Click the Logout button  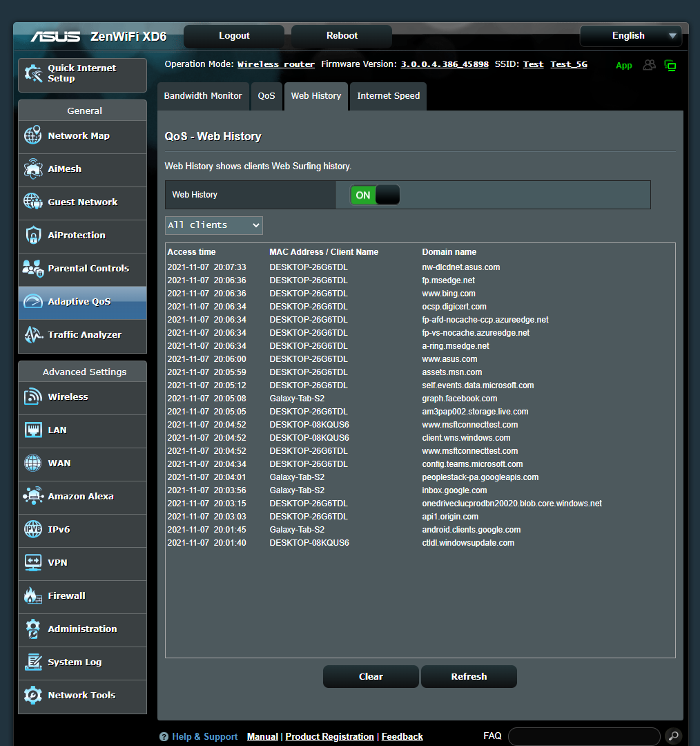(234, 36)
